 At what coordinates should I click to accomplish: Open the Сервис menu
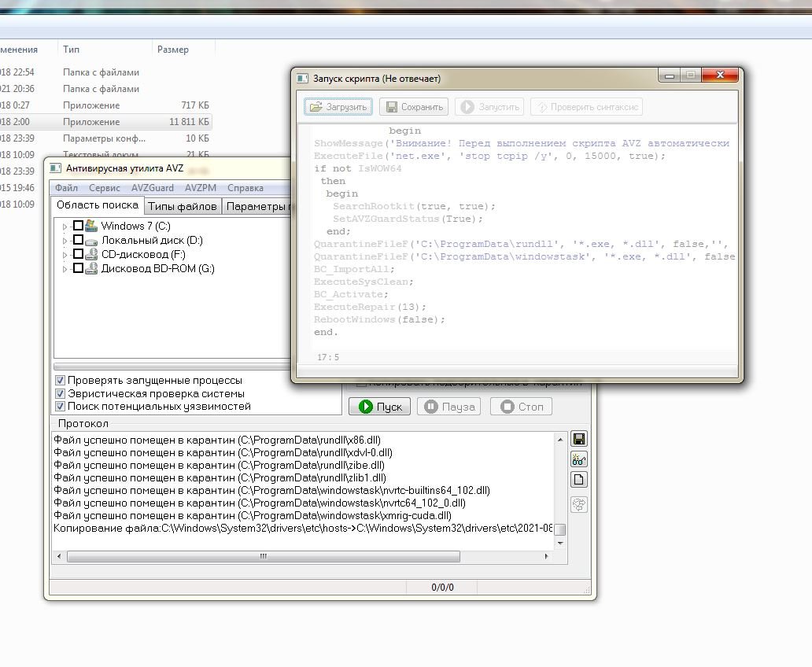[x=104, y=188]
